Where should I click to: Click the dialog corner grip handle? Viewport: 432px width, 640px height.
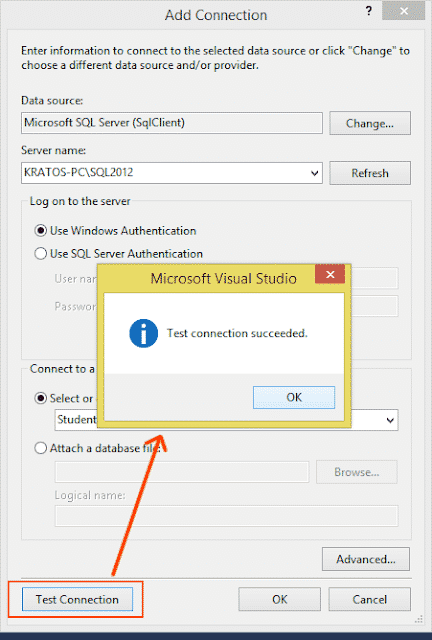pyautogui.click(x=419, y=619)
